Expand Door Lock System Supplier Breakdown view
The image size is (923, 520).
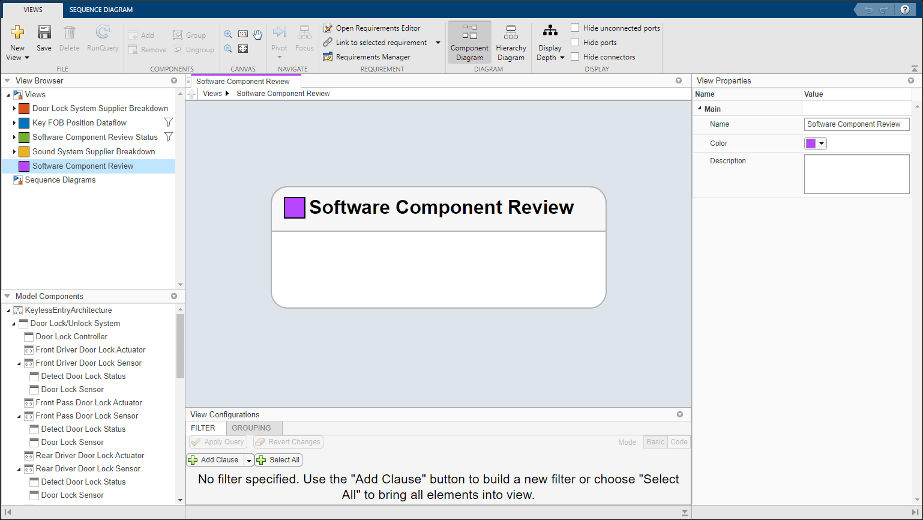14,108
